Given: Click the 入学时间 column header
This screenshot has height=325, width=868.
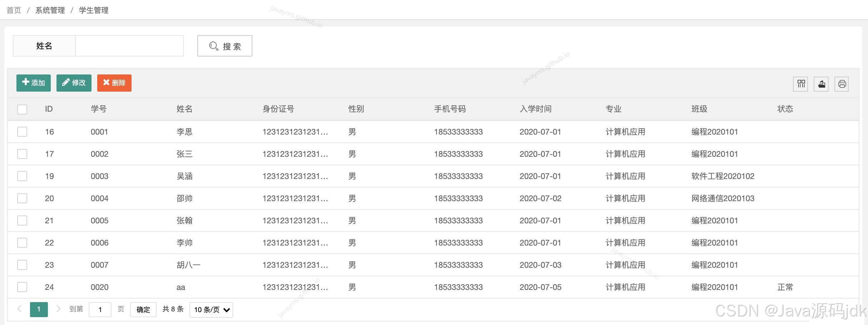Looking at the screenshot, I should click(x=536, y=109).
